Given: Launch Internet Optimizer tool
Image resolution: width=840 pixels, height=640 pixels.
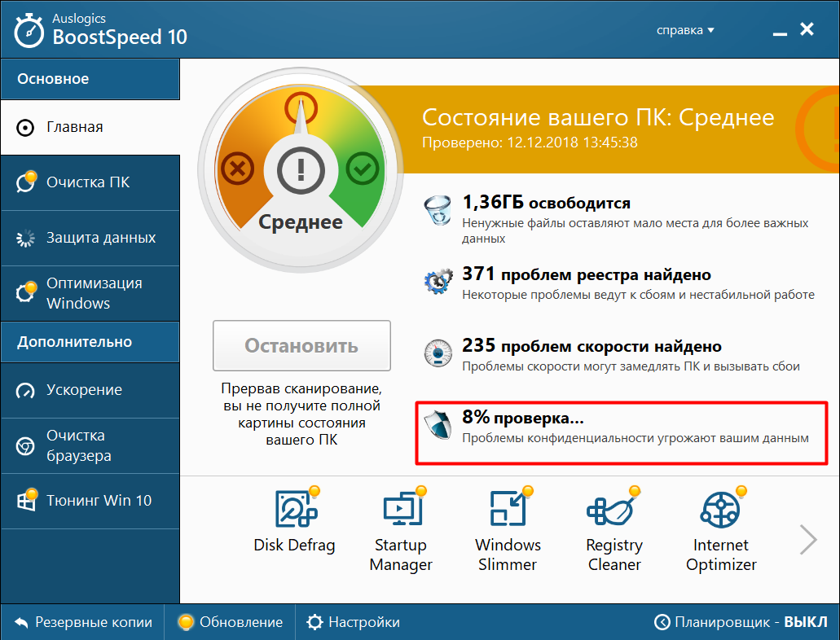Looking at the screenshot, I should click(x=721, y=530).
